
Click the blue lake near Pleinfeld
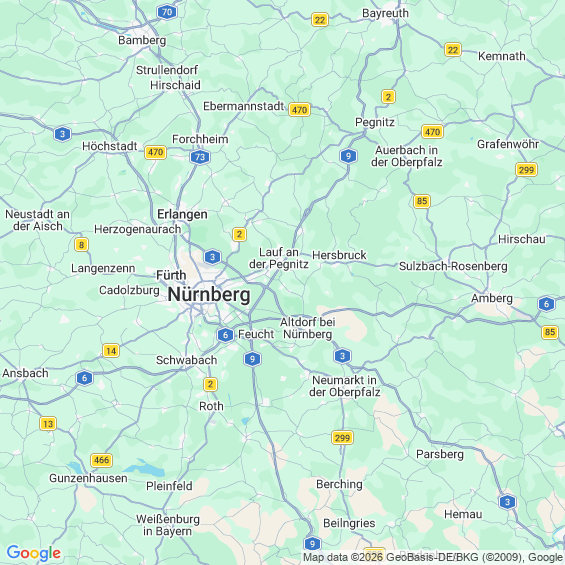(144, 468)
